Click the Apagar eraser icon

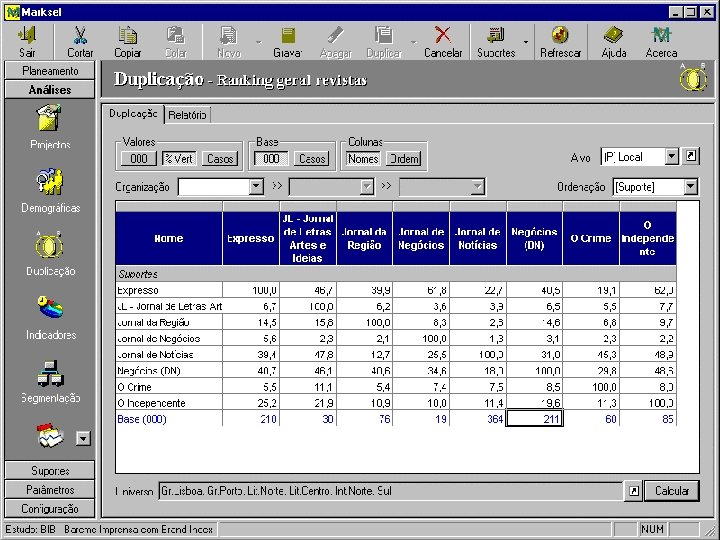point(336,41)
